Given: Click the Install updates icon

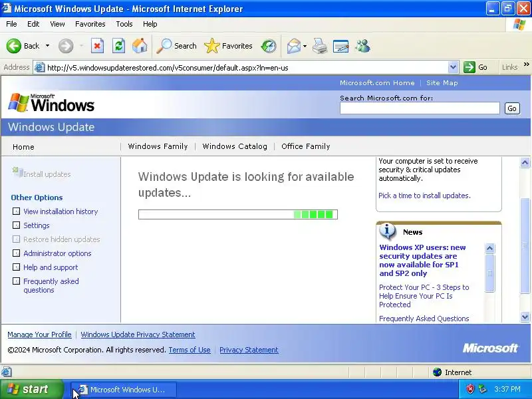Looking at the screenshot, I should tap(17, 172).
